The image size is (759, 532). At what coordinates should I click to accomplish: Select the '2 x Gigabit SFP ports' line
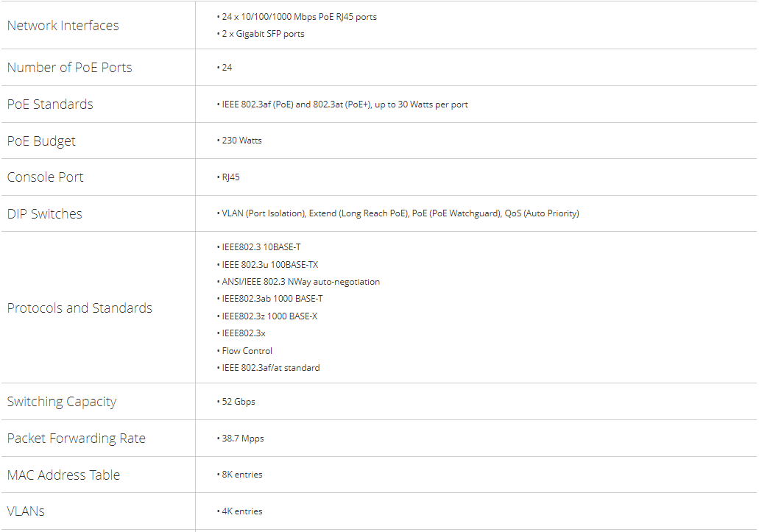click(263, 34)
